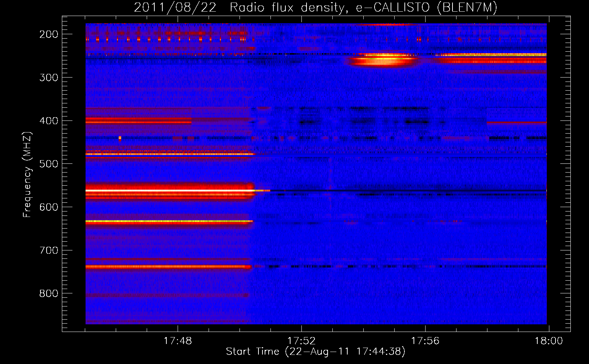Click the 'Frequency (MHZ)' axis label
Screen dimensions: 589x364
[27, 174]
